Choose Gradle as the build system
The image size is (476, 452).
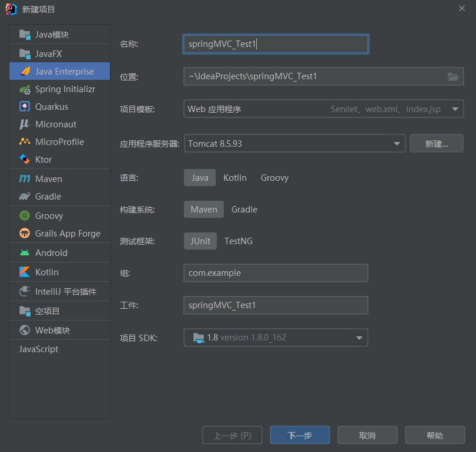pos(244,210)
